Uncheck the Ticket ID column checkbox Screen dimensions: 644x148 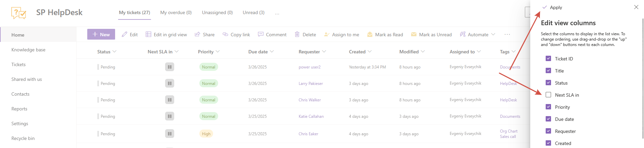[x=548, y=59]
